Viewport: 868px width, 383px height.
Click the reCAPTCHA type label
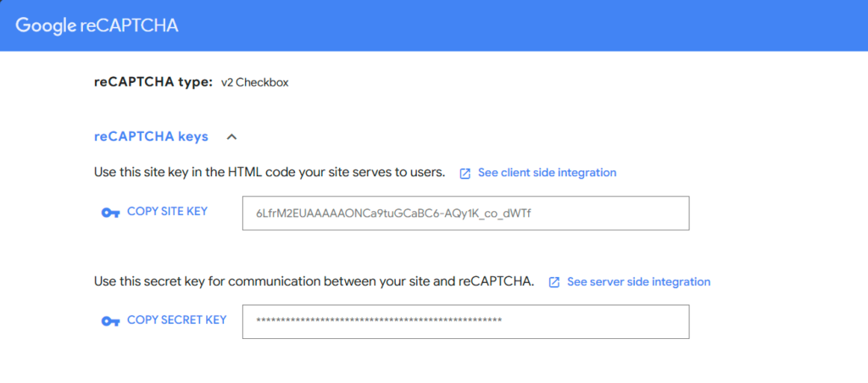[x=153, y=83]
